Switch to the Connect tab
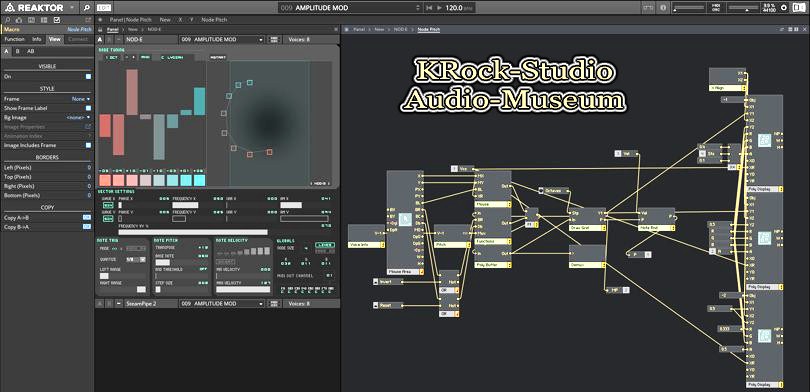This screenshot has height=392, width=810. 77,39
